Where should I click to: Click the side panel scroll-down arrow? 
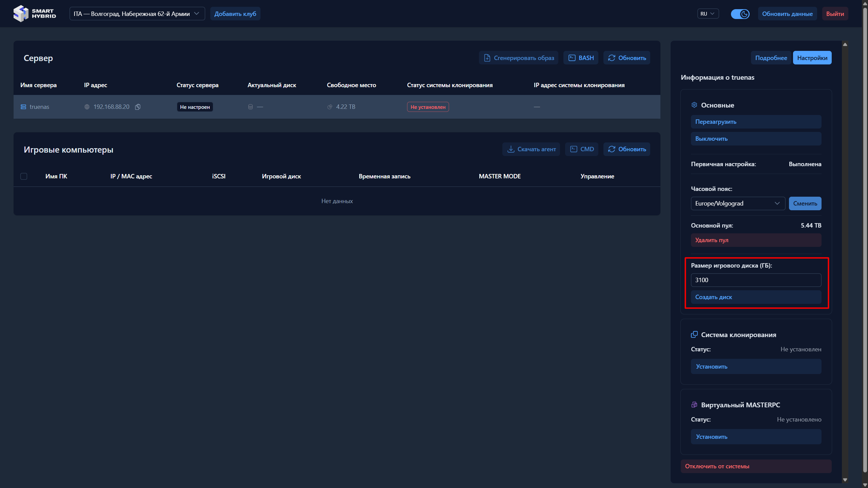845,480
